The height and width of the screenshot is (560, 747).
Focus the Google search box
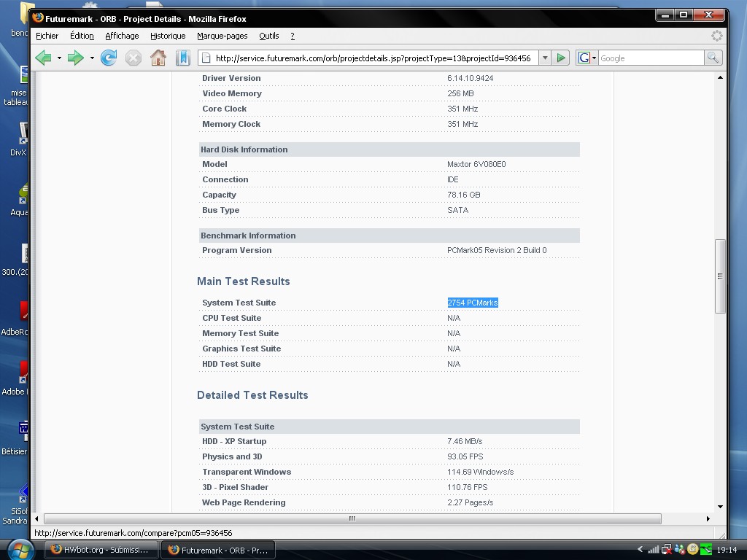pos(651,58)
